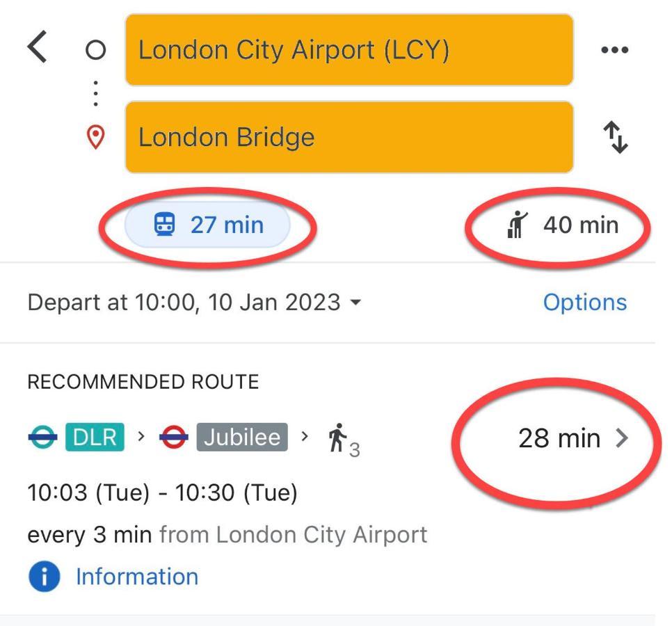Open the Information link
This screenshot has width=672, height=626.
(x=137, y=577)
